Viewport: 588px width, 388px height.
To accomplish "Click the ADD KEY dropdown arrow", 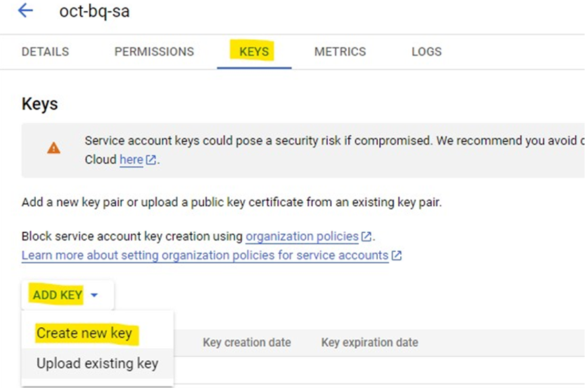I will click(x=94, y=295).
